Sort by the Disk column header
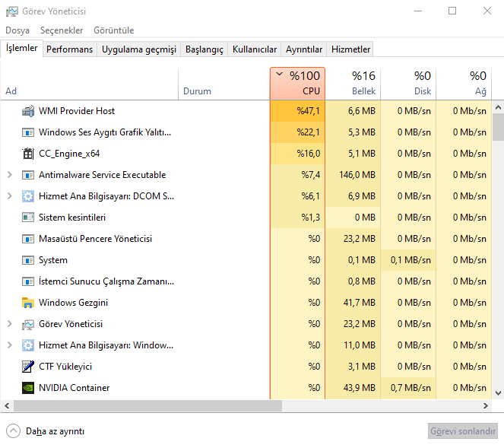504x448 pixels. [x=408, y=84]
